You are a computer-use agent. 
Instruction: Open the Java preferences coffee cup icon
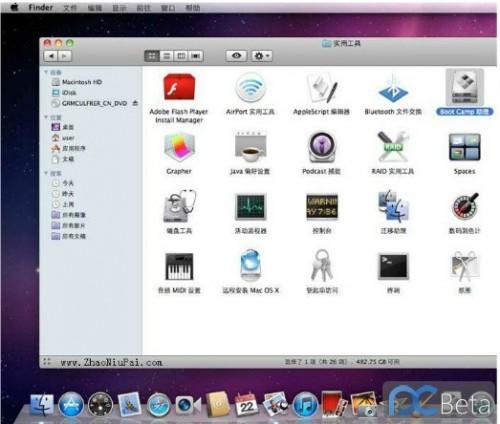click(250, 147)
